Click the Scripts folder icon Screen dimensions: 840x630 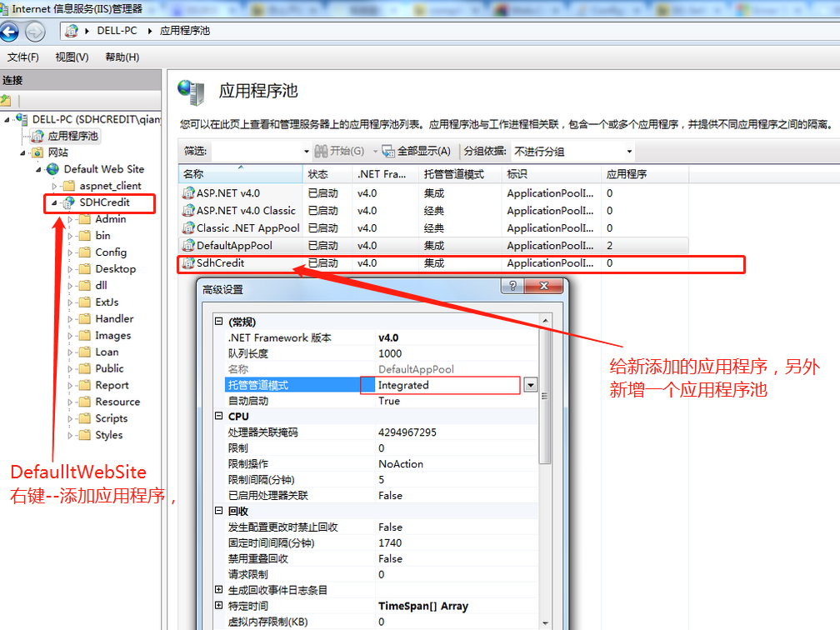click(x=85, y=418)
